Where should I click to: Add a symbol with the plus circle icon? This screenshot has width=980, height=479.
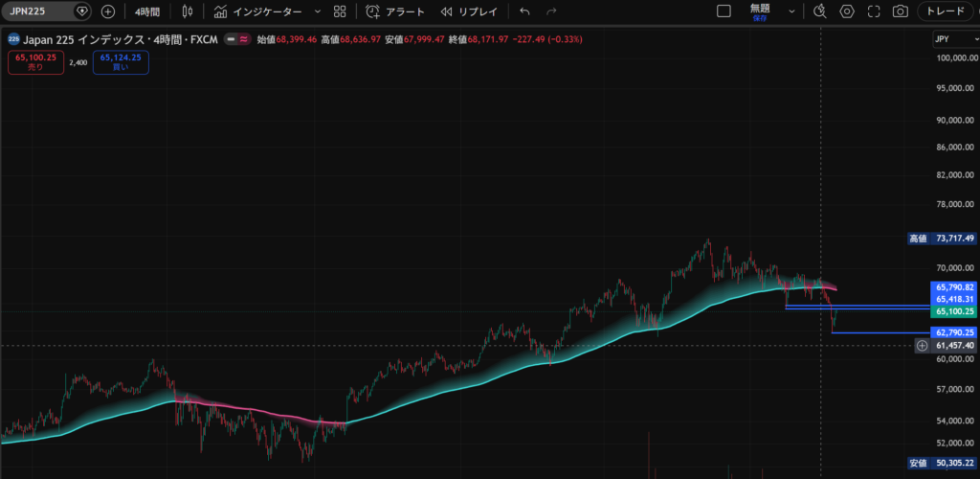(108, 11)
